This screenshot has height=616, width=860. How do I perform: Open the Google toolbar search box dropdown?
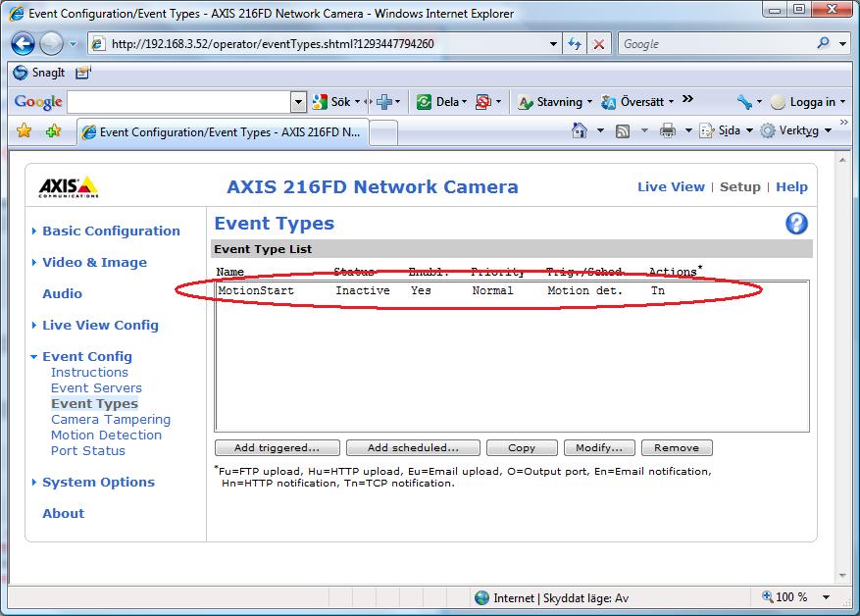pos(298,102)
